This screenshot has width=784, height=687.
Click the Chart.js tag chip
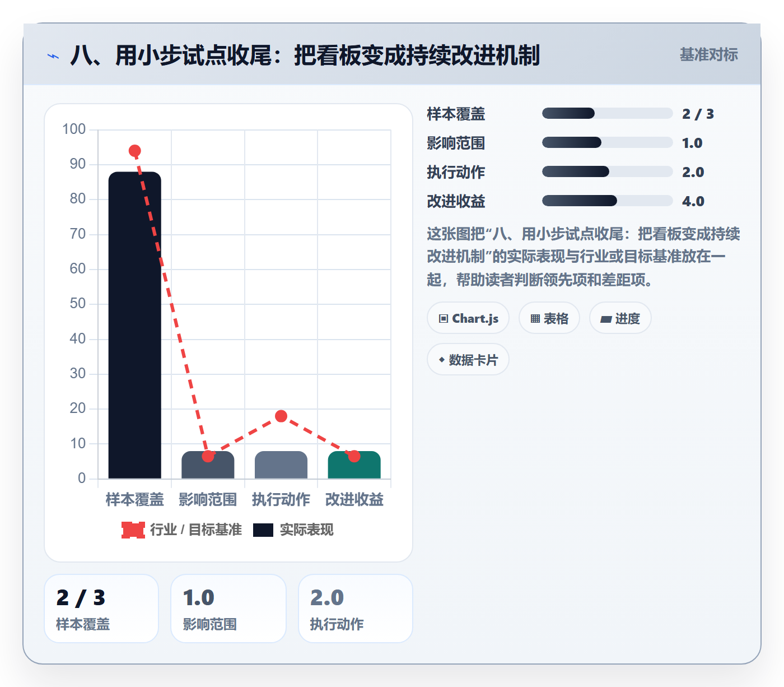pos(468,318)
